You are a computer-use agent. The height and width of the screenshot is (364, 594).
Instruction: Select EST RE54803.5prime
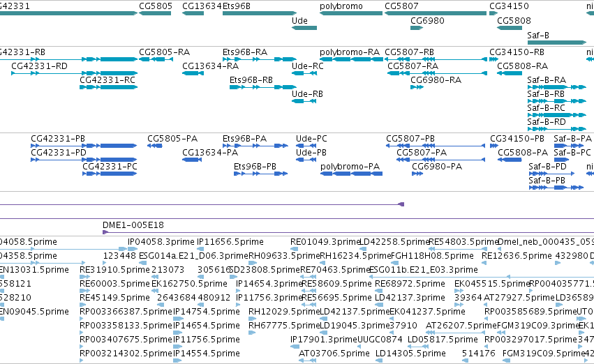click(x=463, y=242)
